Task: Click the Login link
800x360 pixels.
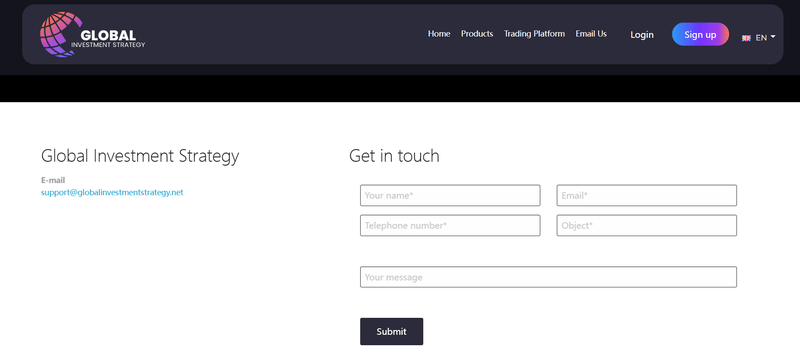Action: (642, 35)
